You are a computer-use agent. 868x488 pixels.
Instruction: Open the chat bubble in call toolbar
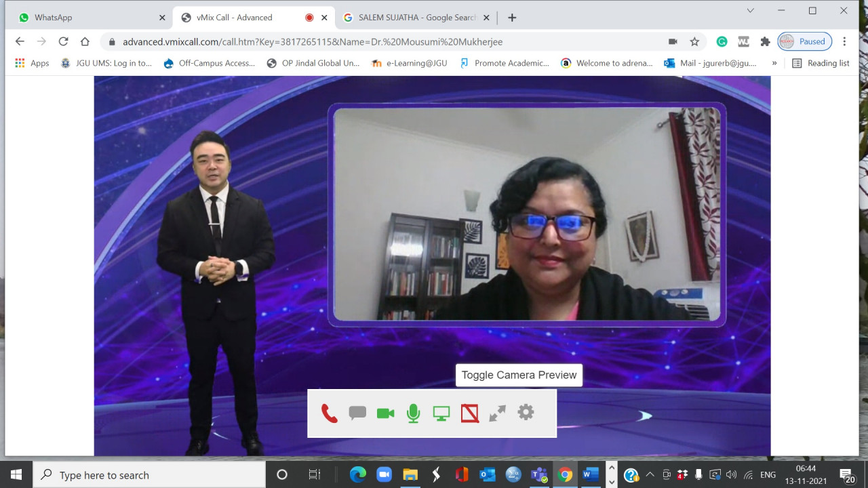click(357, 413)
